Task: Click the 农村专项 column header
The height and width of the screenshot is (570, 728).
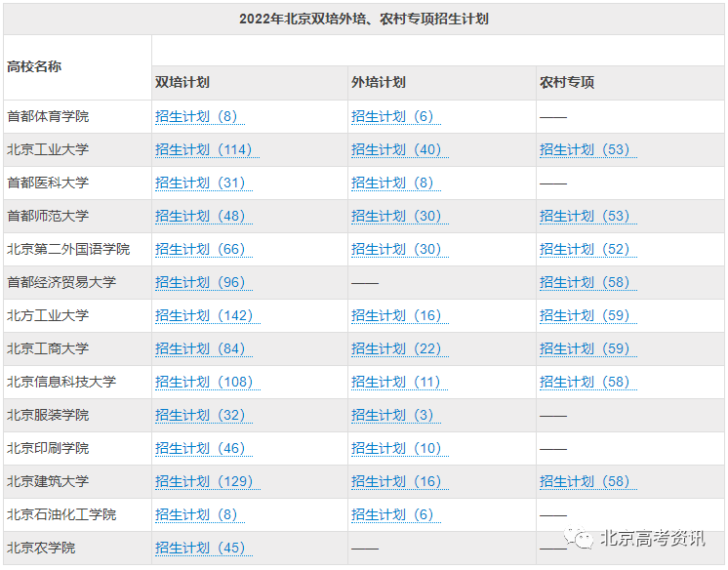Action: coord(567,83)
